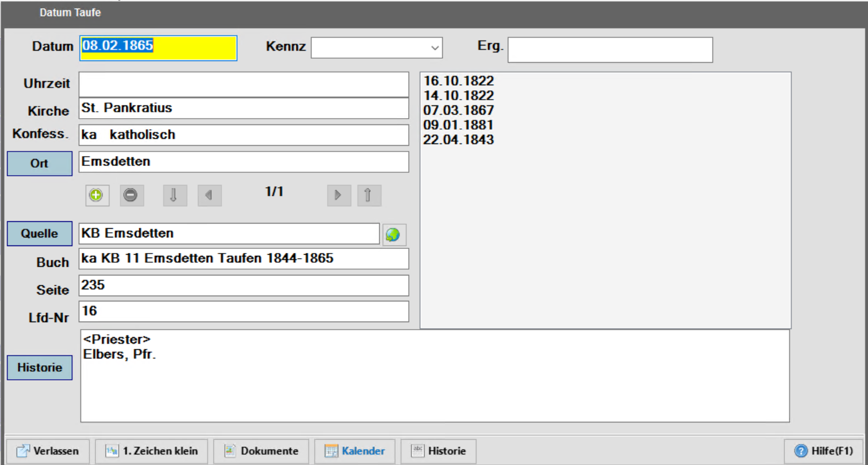Click the Verlassen button to leave dialog
The width and height of the screenshot is (868, 465).
(48, 451)
